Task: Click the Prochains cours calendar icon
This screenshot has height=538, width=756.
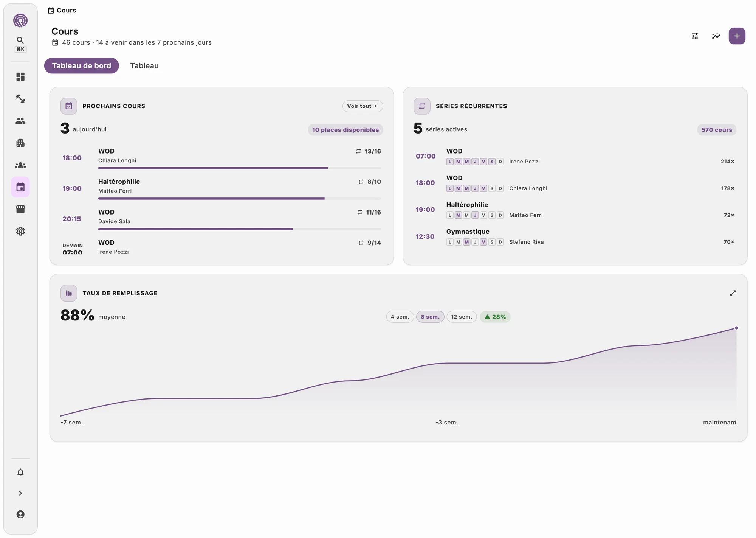Action: click(x=69, y=106)
